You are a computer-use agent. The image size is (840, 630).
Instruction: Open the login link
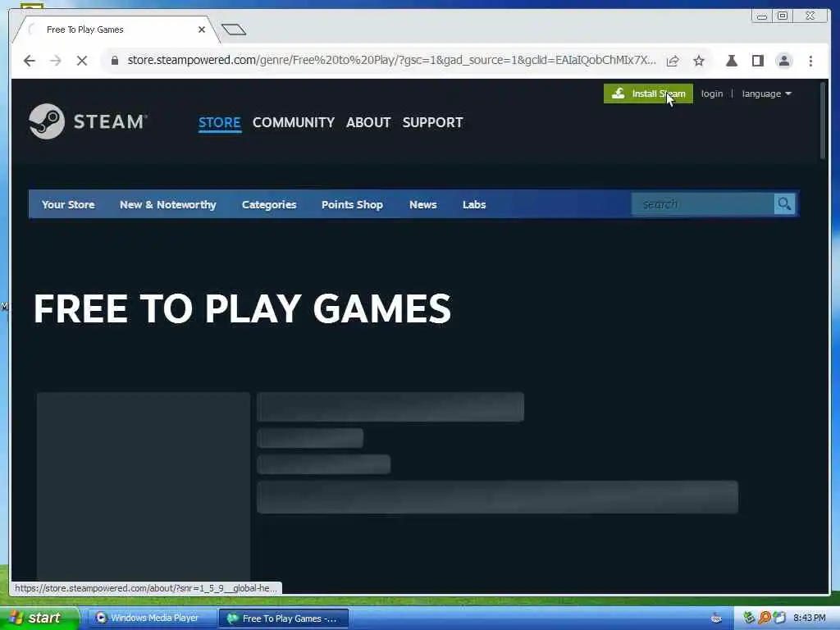point(711,94)
